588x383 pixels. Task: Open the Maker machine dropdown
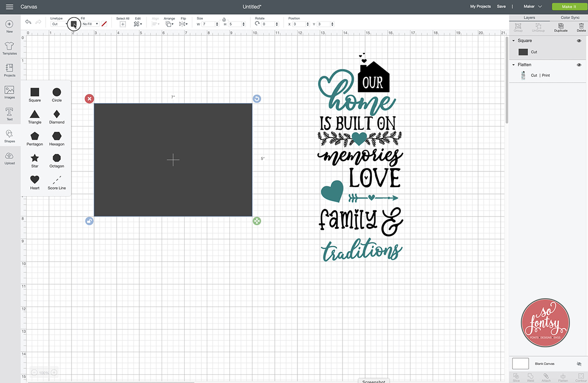click(x=533, y=6)
